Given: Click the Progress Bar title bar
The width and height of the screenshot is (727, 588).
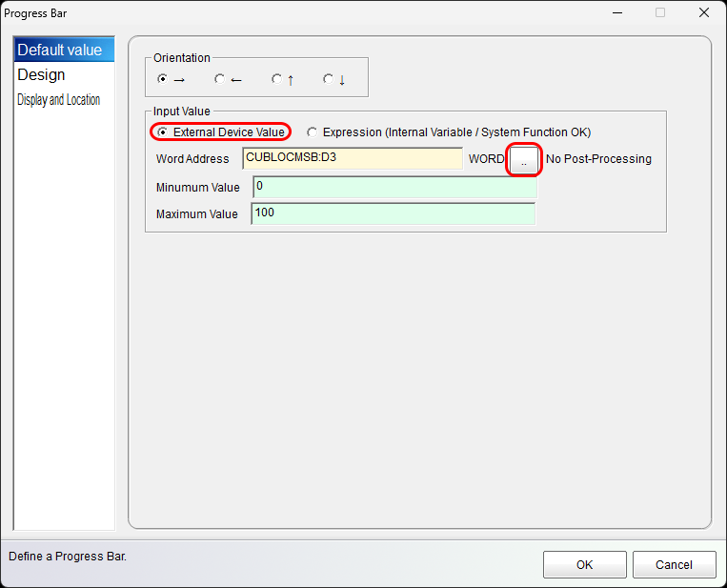Looking at the screenshot, I should [286, 13].
